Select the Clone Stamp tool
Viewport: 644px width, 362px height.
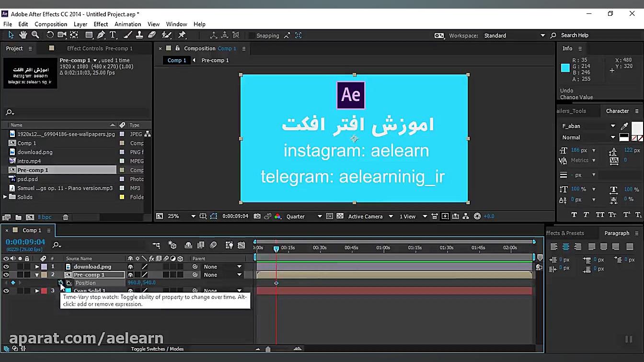coord(139,35)
